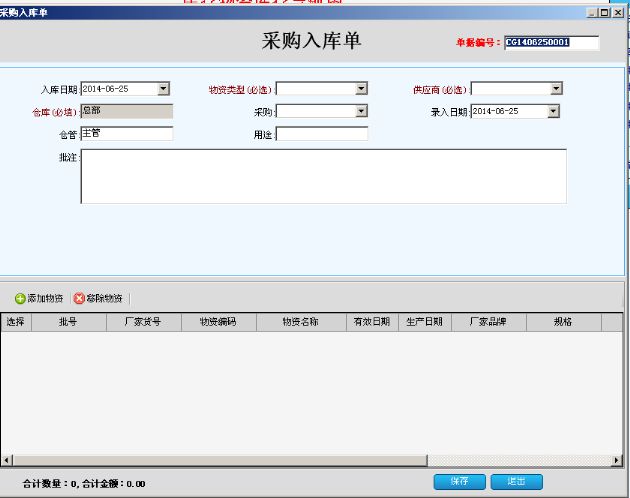The height and width of the screenshot is (498, 630).
Task: Click inside the 批注 remarks text area
Action: click(323, 176)
